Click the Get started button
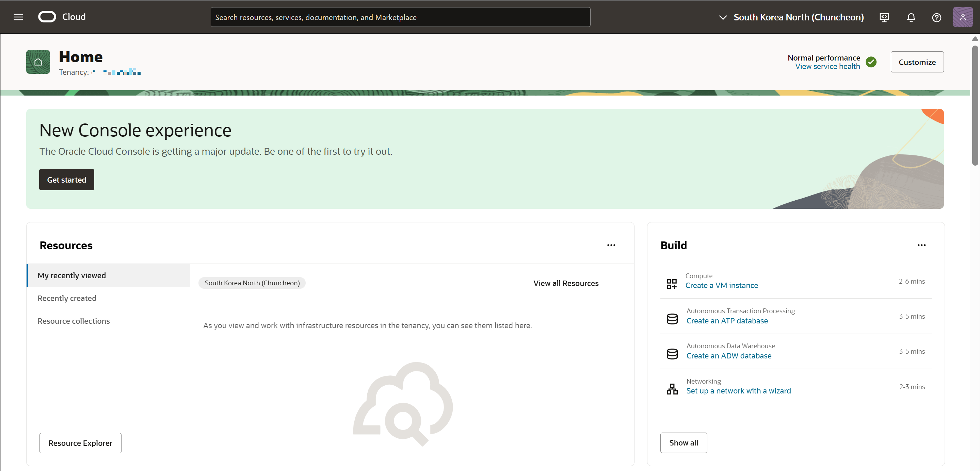This screenshot has height=471, width=980. (67, 180)
